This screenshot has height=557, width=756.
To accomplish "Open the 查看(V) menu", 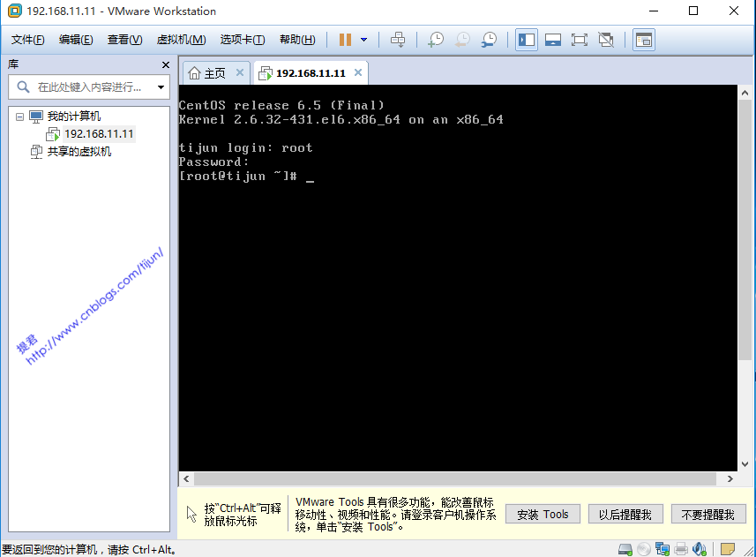I will (x=124, y=40).
